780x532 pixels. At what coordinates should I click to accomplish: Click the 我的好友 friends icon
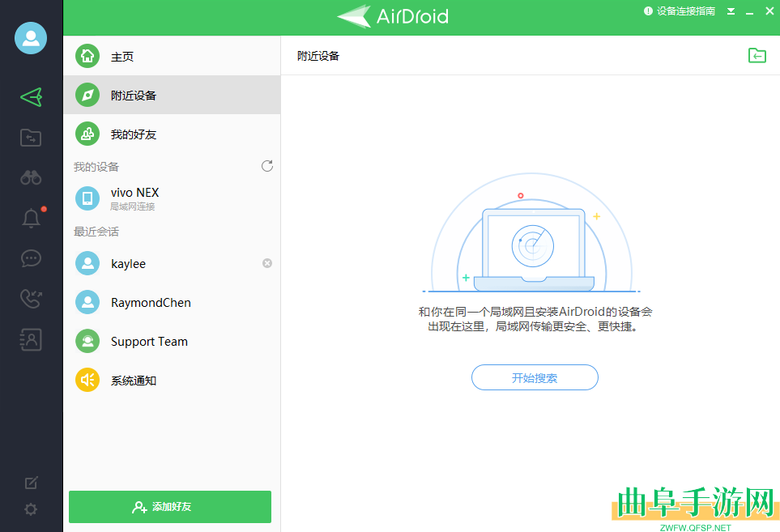87,134
